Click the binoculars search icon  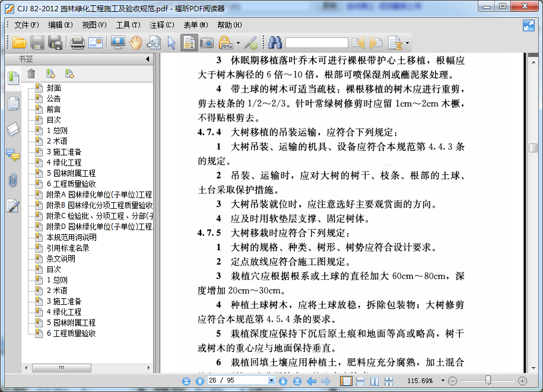click(x=275, y=43)
